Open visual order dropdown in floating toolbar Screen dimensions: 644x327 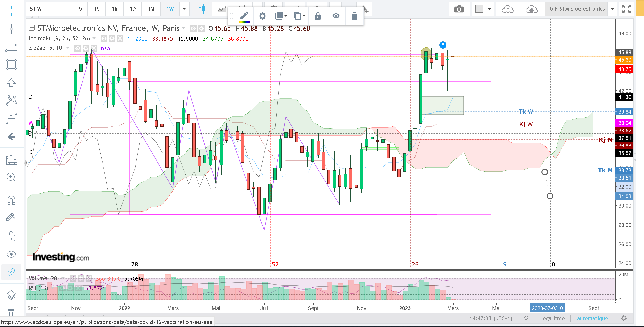[x=281, y=16]
